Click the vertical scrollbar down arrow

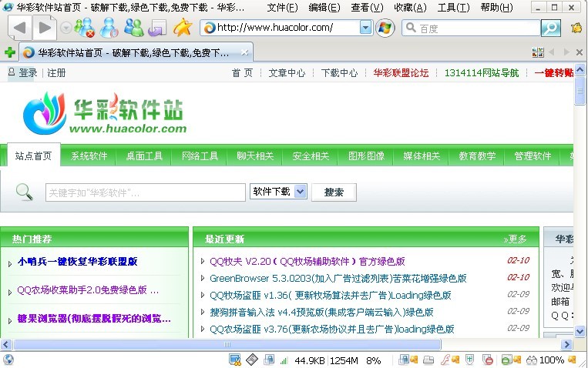(580, 332)
